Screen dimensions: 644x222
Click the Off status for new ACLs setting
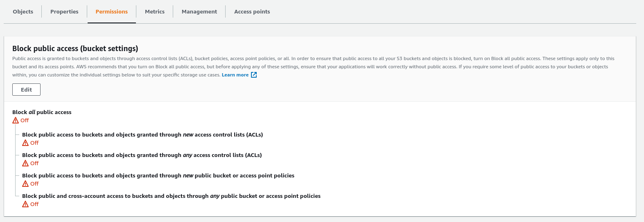[x=35, y=143]
